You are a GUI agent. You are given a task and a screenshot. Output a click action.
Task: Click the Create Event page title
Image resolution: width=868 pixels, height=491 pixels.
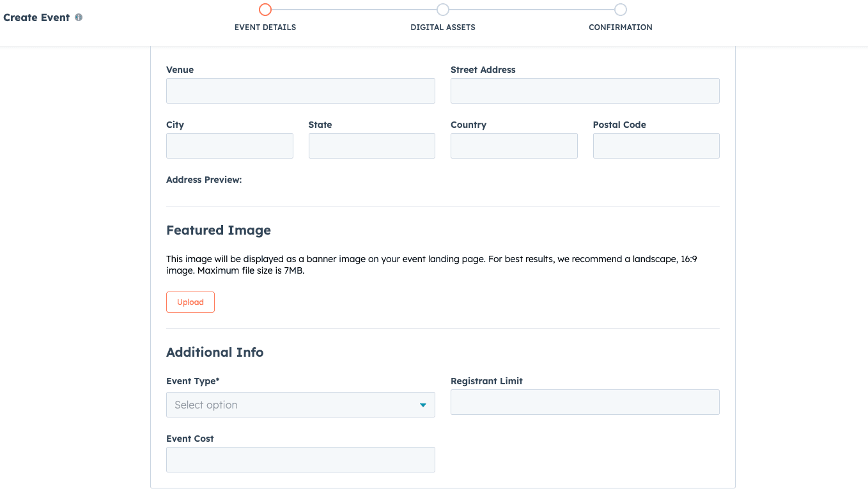click(36, 18)
